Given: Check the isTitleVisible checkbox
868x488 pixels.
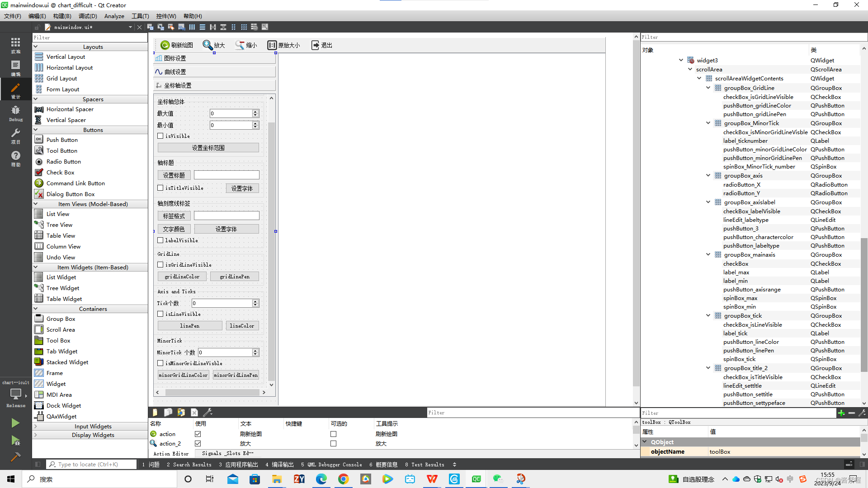Looking at the screenshot, I should [160, 188].
